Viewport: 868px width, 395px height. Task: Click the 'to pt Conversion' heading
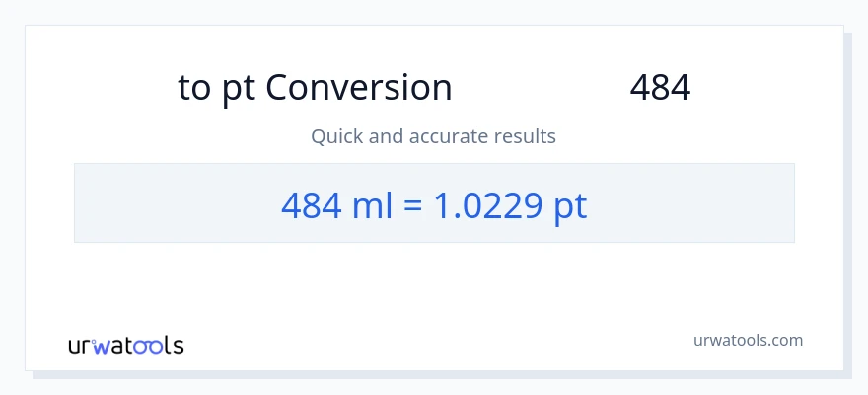(315, 88)
